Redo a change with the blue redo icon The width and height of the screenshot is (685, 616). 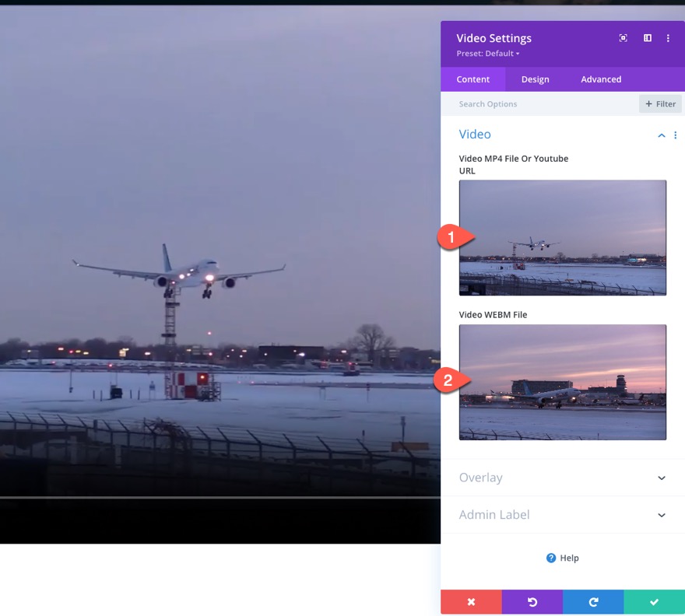(x=593, y=601)
